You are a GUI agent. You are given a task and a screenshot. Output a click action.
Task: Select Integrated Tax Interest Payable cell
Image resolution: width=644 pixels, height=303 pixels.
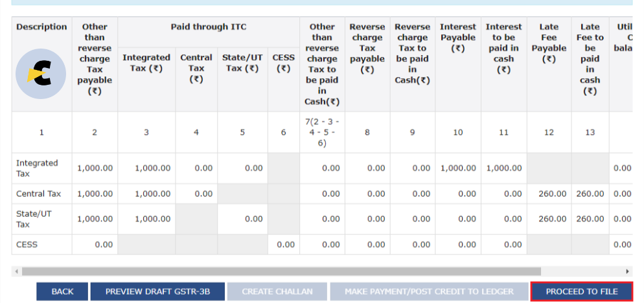(458, 168)
